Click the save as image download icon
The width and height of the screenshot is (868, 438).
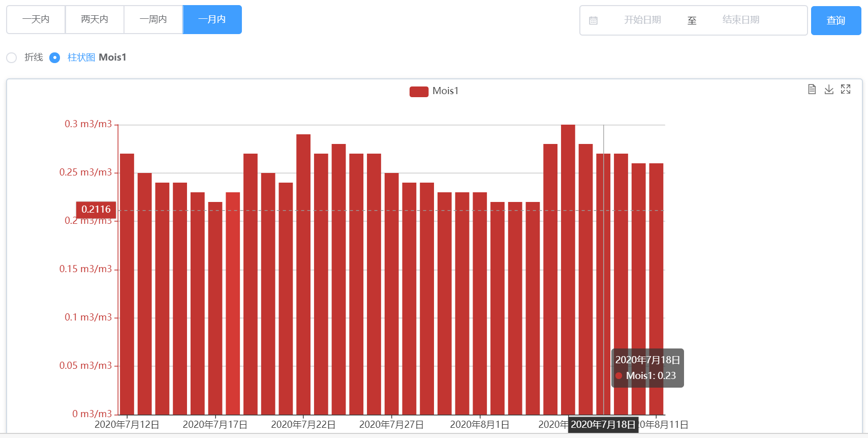click(x=829, y=90)
